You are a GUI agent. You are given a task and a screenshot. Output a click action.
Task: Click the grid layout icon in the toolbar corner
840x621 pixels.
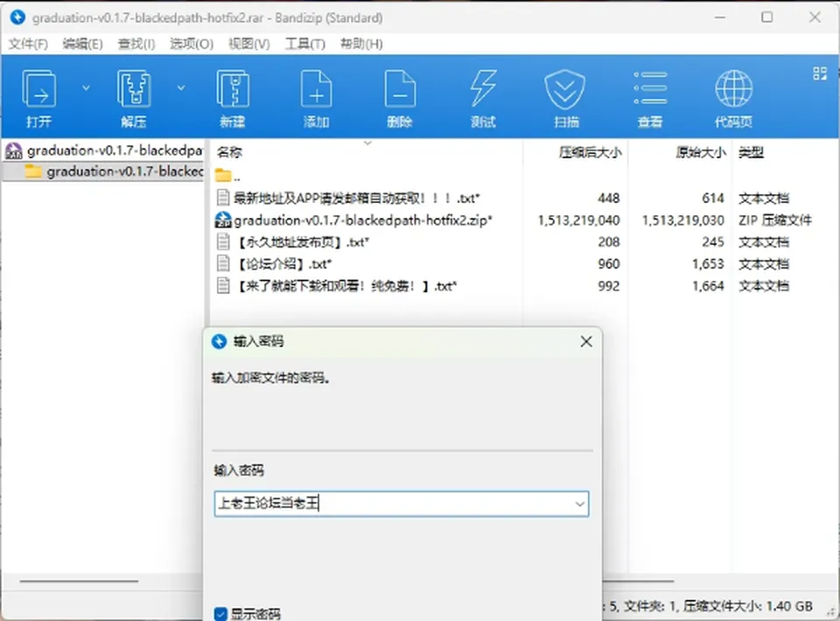820,73
